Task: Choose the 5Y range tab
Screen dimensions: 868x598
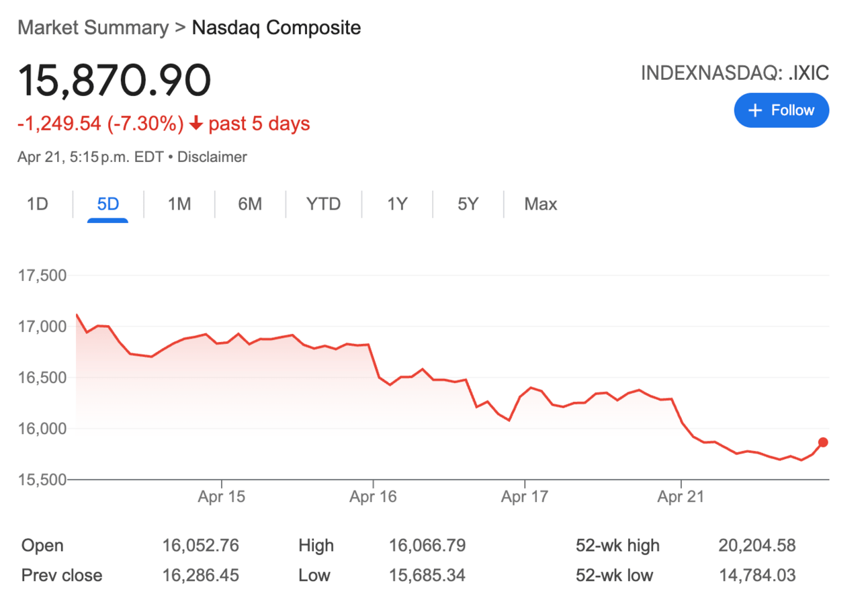Action: 468,204
